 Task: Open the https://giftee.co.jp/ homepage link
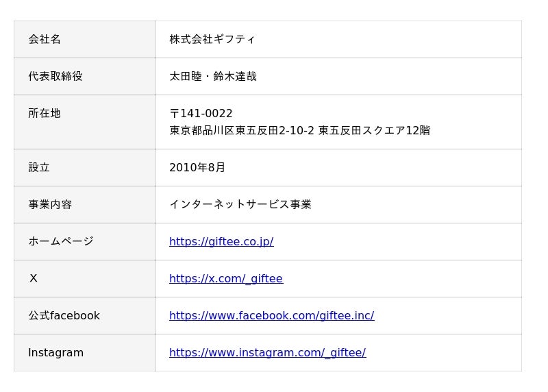(221, 241)
